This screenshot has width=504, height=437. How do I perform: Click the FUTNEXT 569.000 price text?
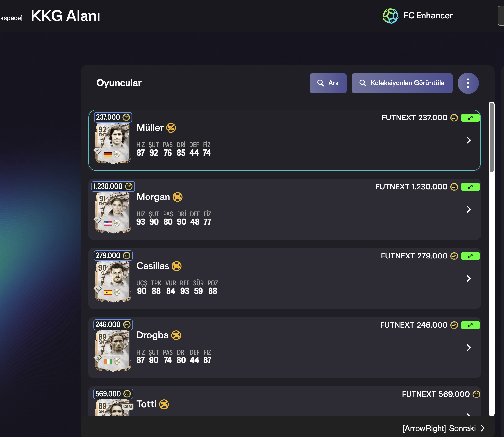(x=436, y=394)
